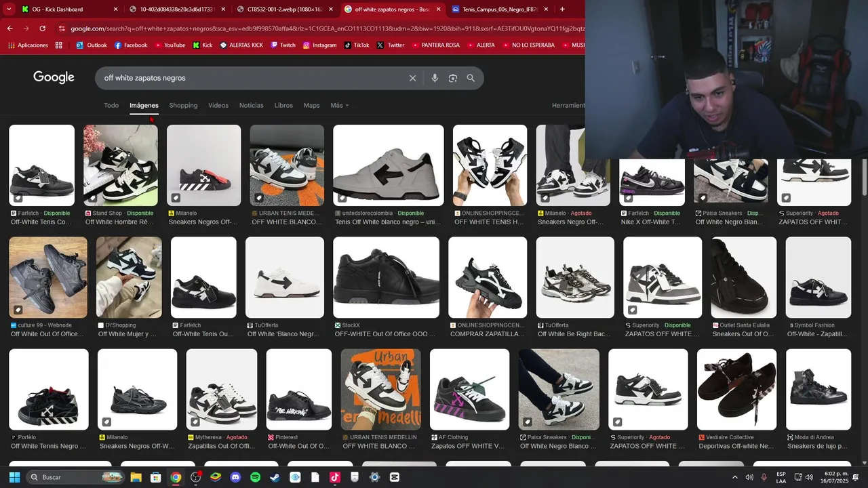Click the Google logo

54,77
